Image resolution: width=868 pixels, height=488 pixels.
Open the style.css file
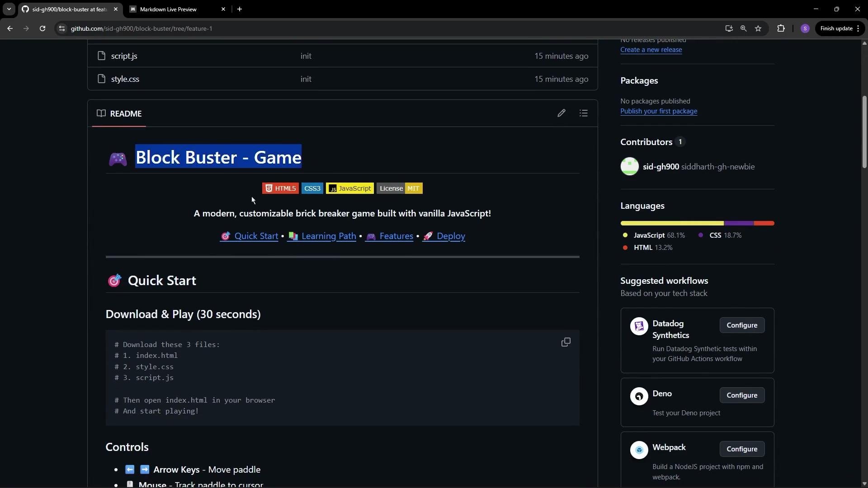coord(125,79)
